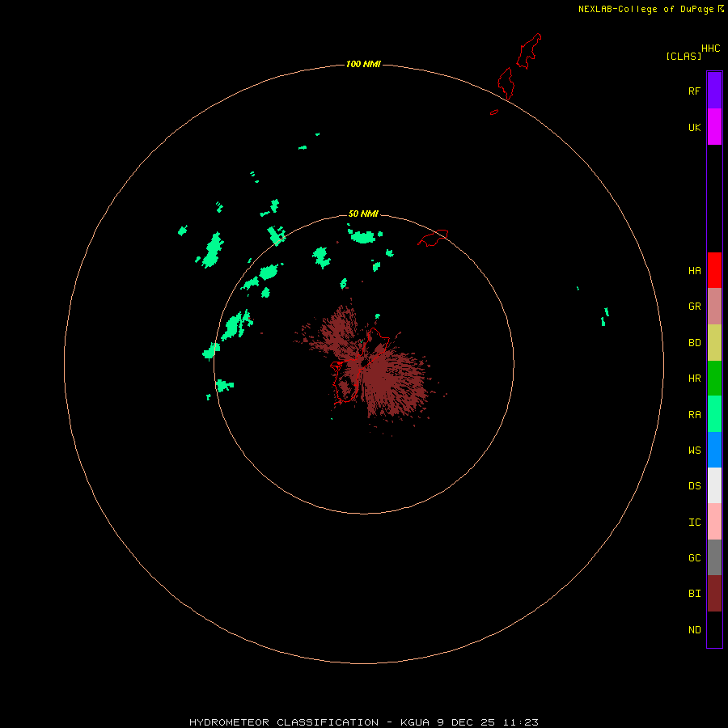728x728 pixels.
Task: Click the 100 NMI range ring label
Action: (x=363, y=64)
